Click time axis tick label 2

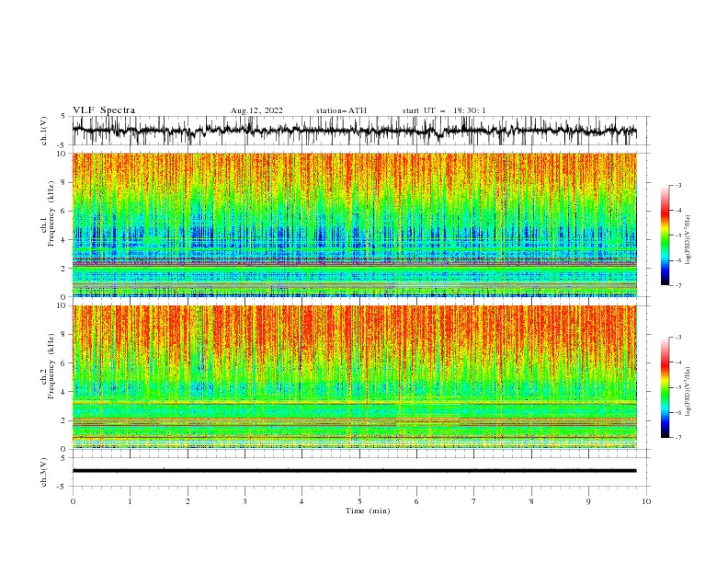[x=188, y=501]
